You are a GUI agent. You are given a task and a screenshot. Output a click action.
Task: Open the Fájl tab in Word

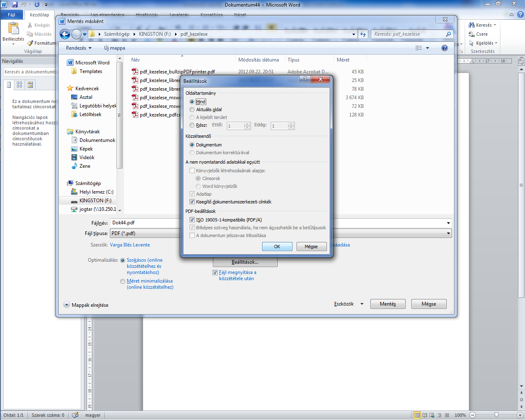click(11, 15)
